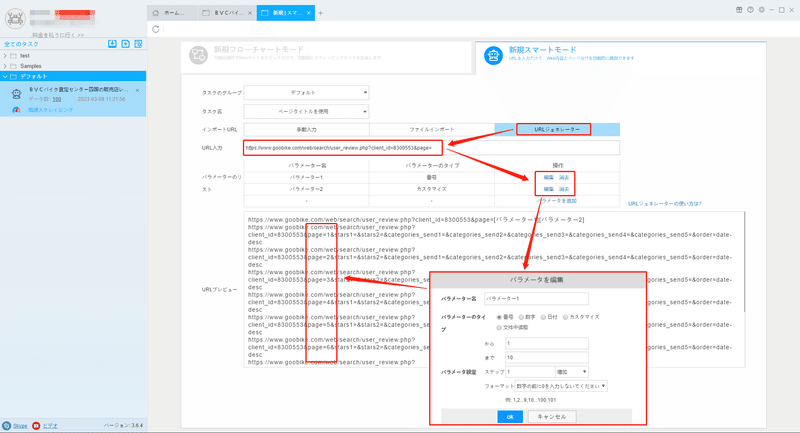
Task: Click the flowchart mode icon
Action: click(x=198, y=55)
